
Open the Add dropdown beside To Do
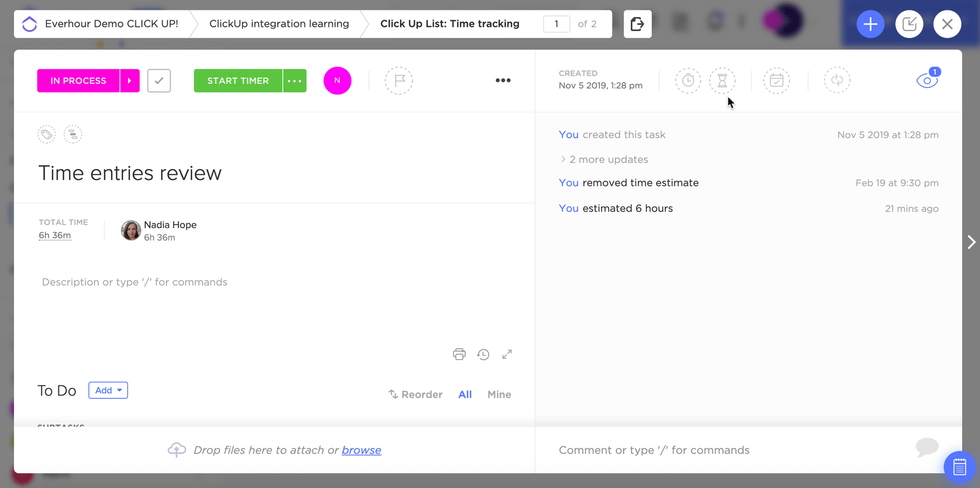[x=108, y=390]
